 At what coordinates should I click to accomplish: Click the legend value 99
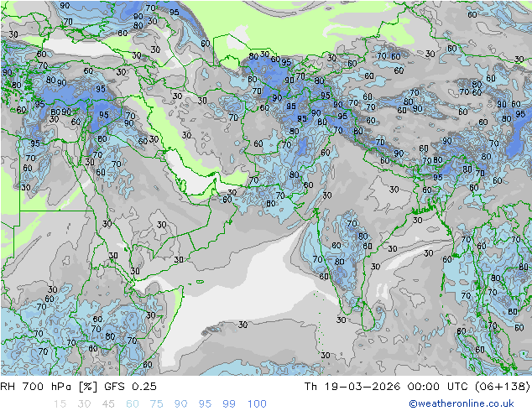coord(229,403)
